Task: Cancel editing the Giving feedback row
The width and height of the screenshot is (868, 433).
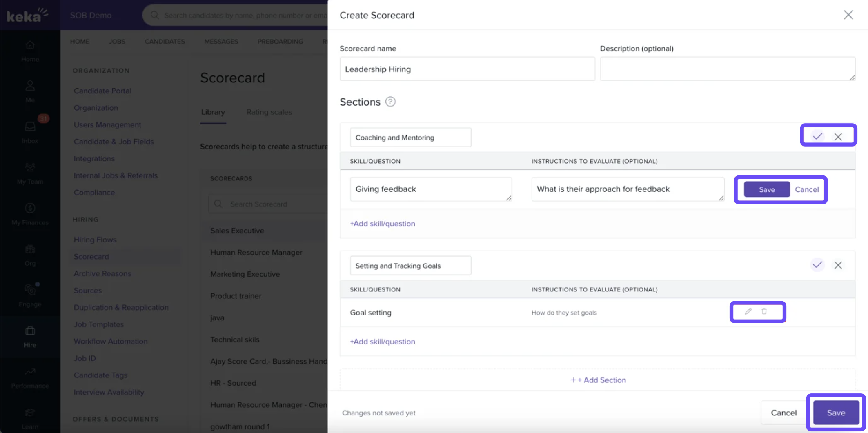Action: tap(806, 189)
